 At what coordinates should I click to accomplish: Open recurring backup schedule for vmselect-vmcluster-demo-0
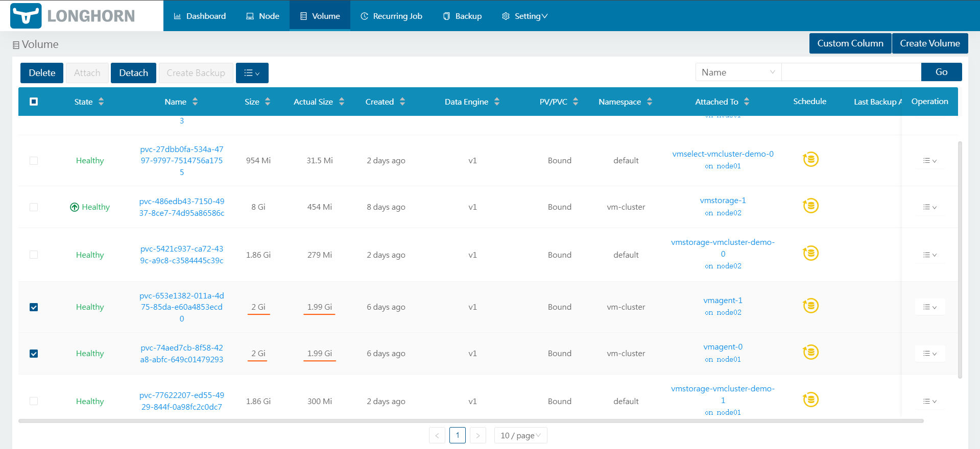point(810,160)
